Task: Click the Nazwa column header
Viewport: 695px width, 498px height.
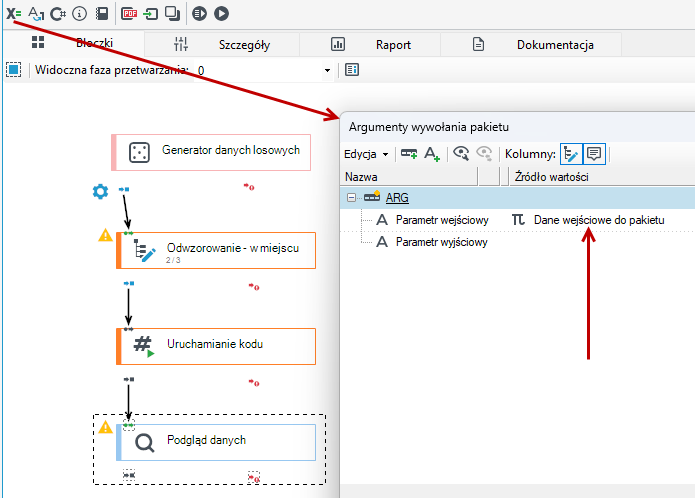Action: (x=409, y=177)
